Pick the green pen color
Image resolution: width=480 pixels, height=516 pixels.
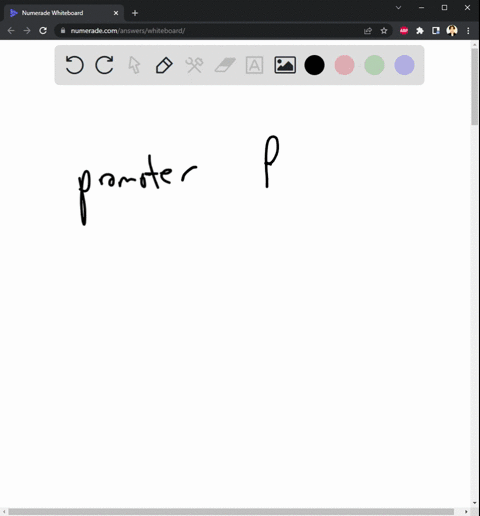(x=374, y=65)
